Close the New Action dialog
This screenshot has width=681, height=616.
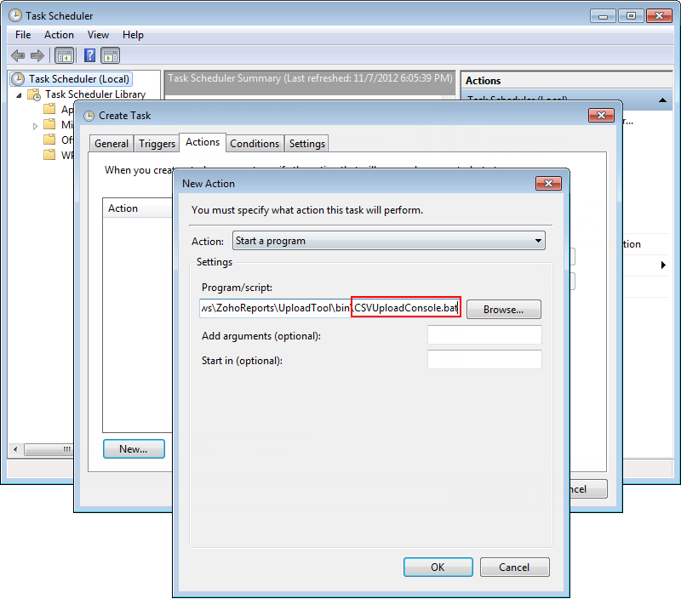click(x=548, y=184)
